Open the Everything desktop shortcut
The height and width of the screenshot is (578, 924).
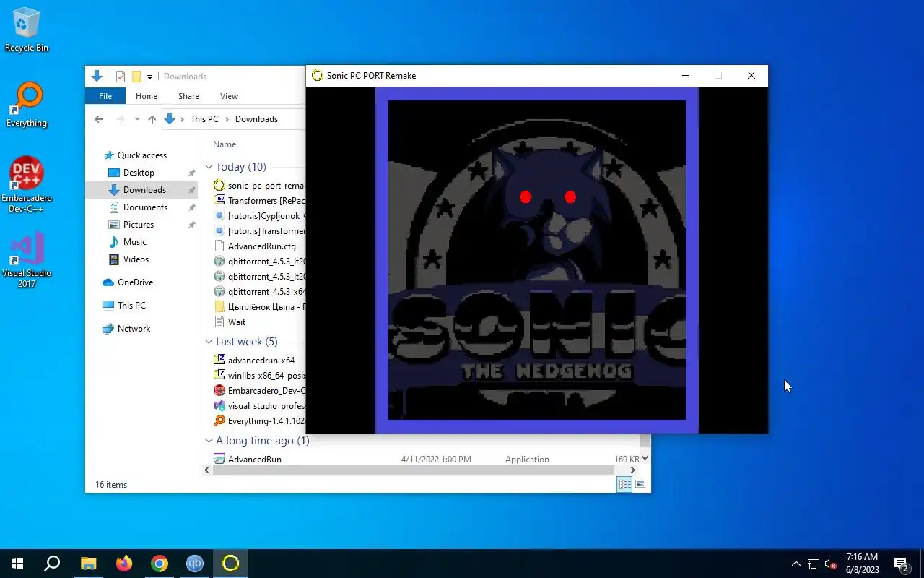27,105
